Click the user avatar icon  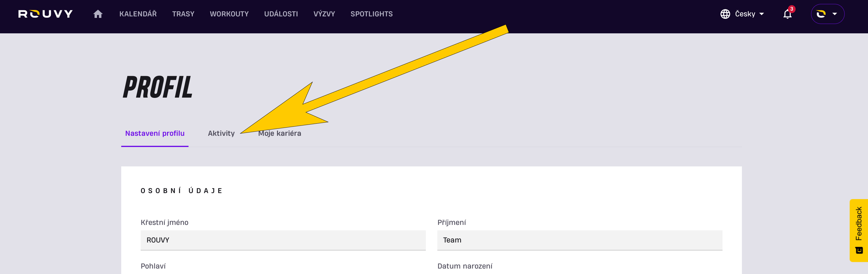[x=821, y=14]
